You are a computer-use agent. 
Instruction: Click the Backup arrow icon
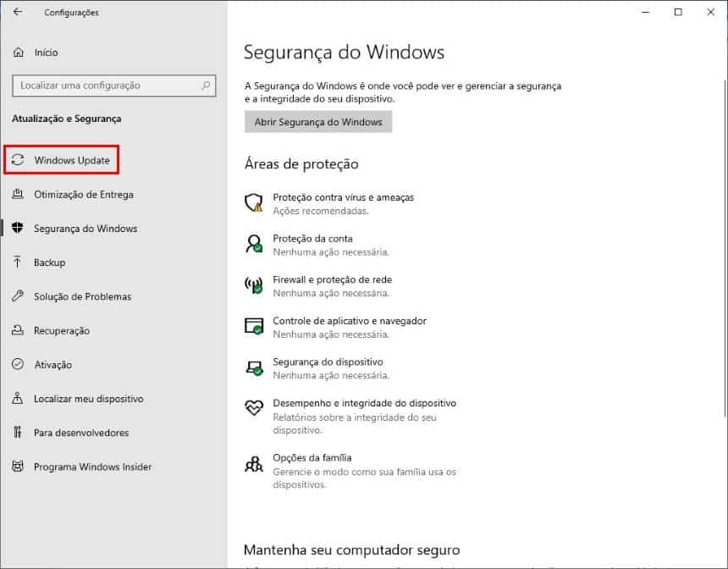(18, 262)
